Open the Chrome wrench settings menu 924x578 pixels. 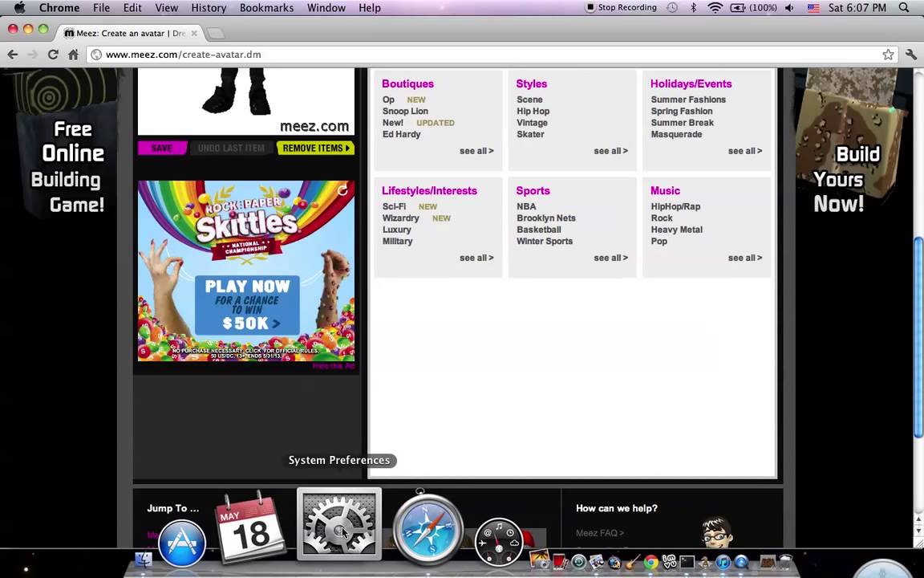(911, 55)
